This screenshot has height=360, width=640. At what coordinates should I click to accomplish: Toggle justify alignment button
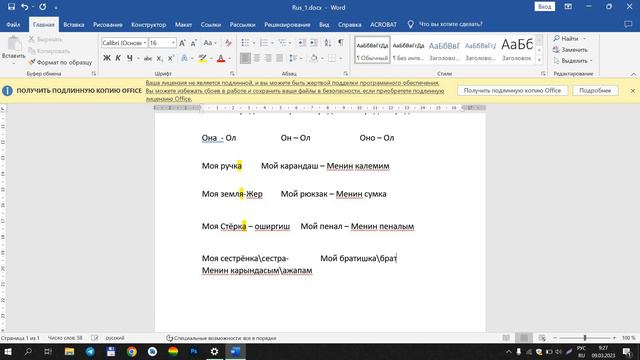click(280, 58)
